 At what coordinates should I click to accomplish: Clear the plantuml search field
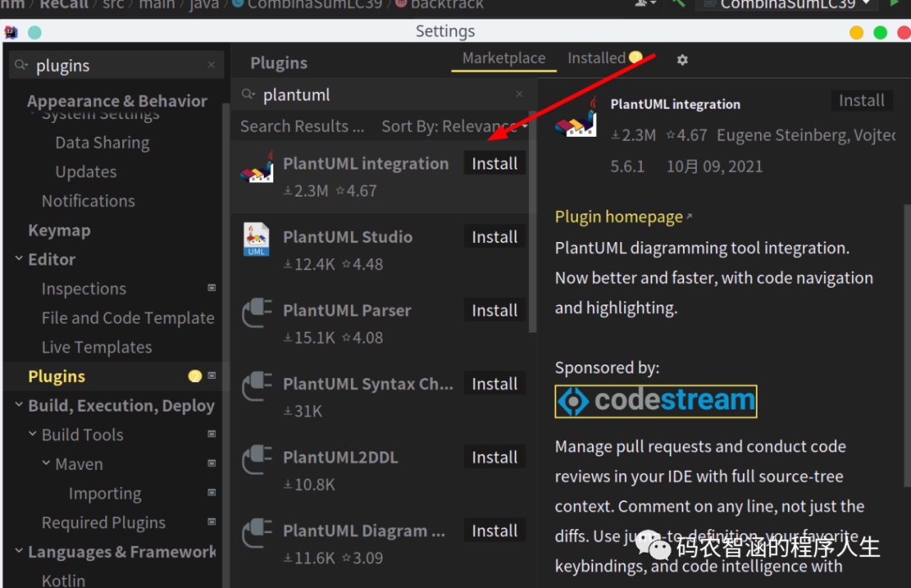click(519, 94)
